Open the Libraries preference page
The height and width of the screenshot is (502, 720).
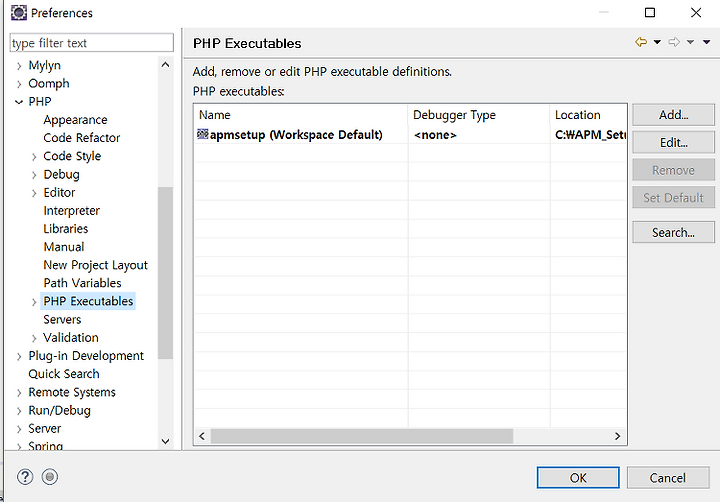tap(66, 229)
